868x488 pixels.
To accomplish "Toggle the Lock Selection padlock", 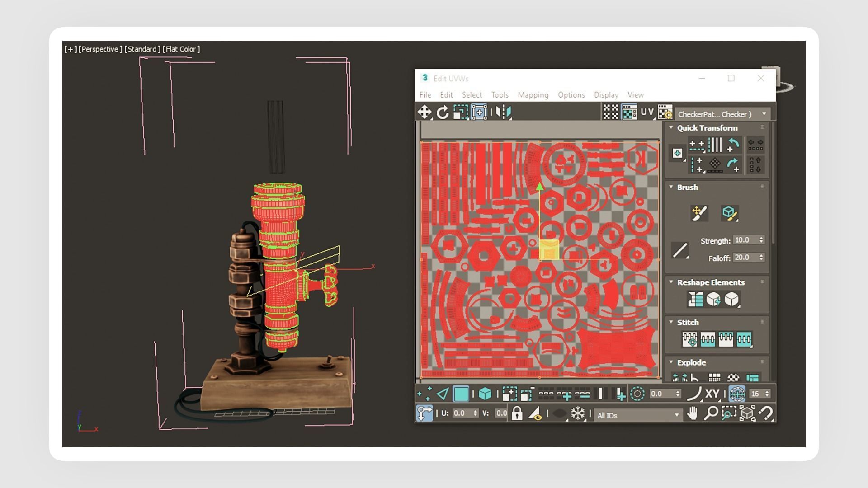I will (x=517, y=413).
